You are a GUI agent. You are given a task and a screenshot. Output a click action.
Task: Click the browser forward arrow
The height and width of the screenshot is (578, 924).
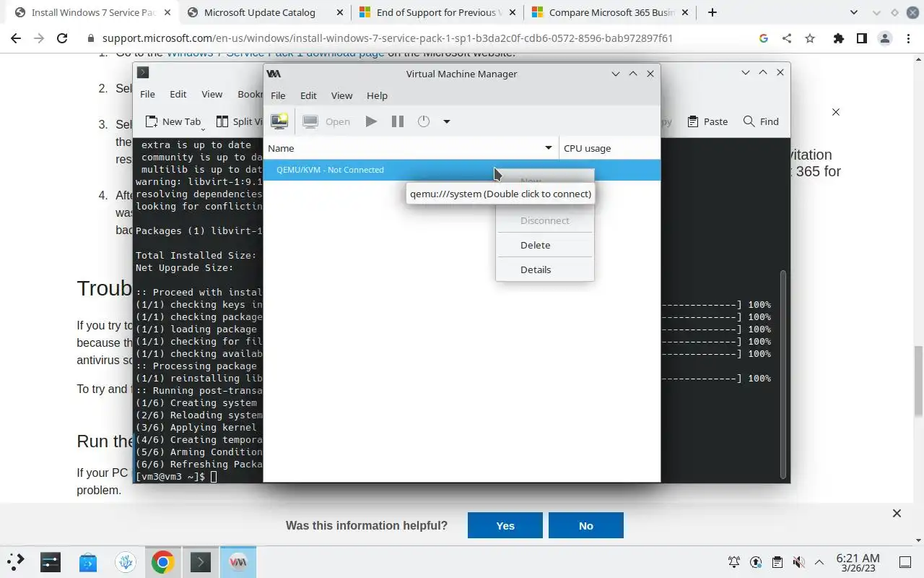click(x=38, y=38)
